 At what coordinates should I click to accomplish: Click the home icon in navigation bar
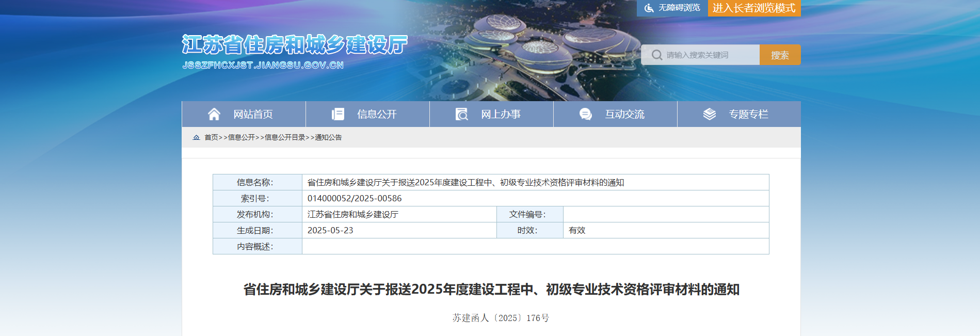point(214,114)
